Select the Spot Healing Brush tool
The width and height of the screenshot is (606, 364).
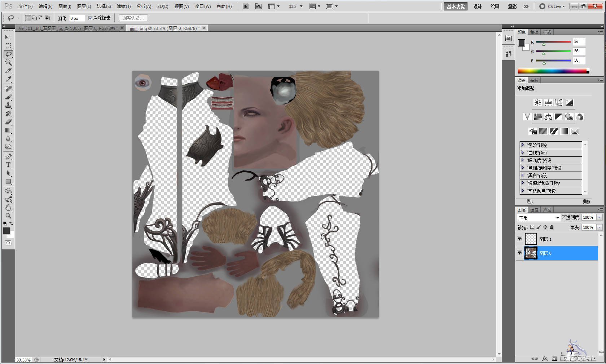point(8,89)
